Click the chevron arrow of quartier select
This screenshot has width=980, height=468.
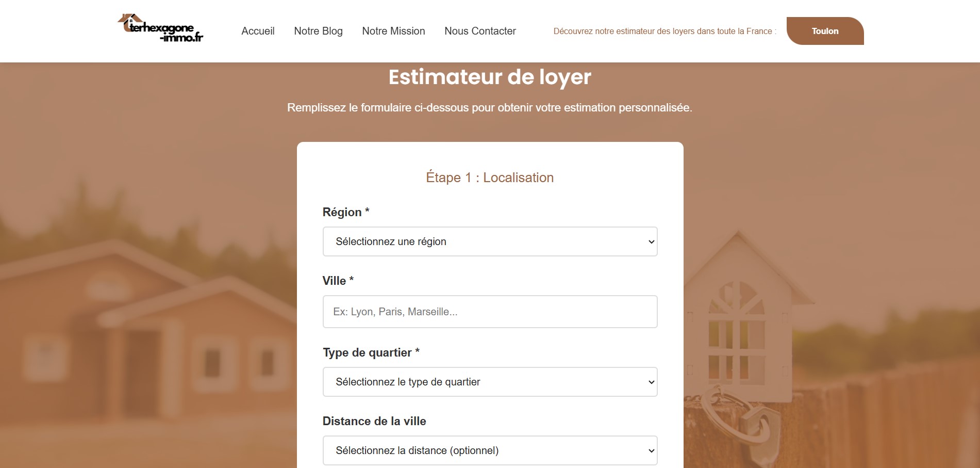(651, 382)
